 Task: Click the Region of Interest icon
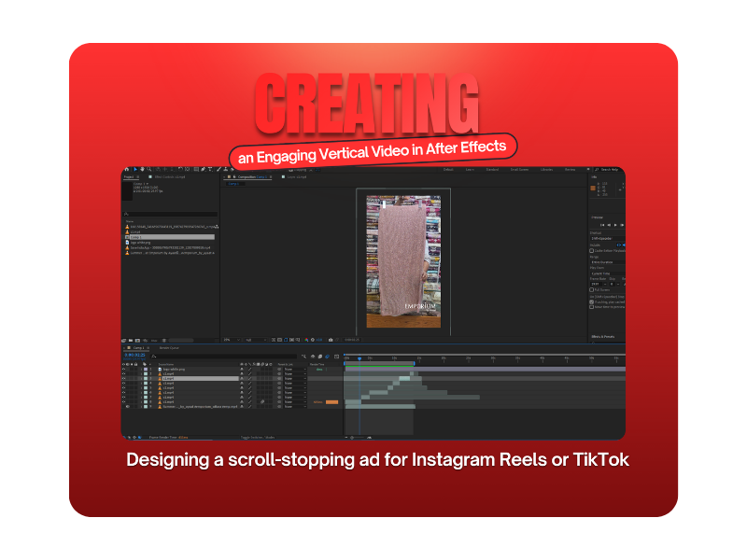291,340
